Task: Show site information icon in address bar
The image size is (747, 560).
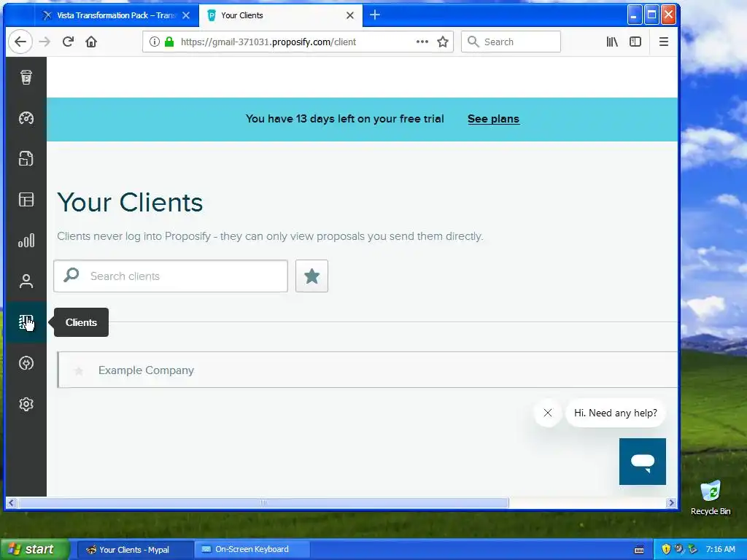Action: tap(155, 42)
